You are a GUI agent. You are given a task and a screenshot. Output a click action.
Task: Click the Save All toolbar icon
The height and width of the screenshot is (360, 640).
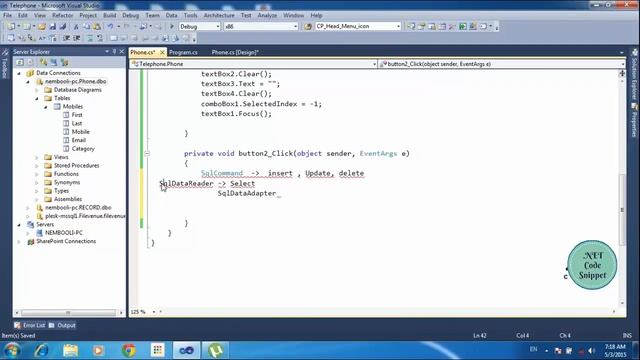tap(62, 27)
